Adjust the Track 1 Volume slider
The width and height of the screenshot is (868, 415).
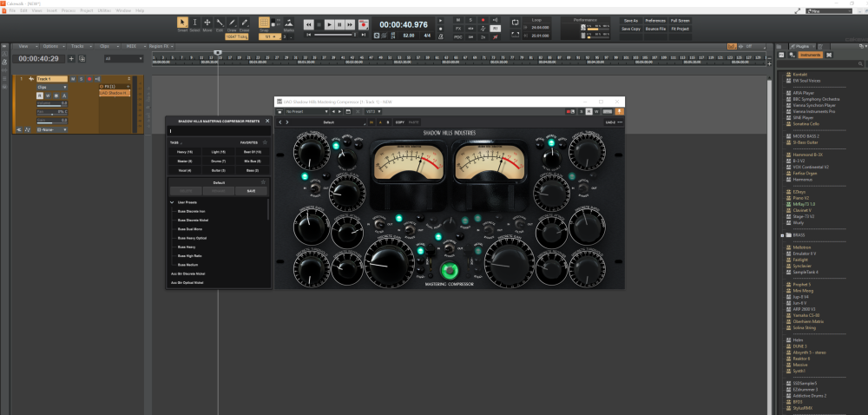(52, 103)
